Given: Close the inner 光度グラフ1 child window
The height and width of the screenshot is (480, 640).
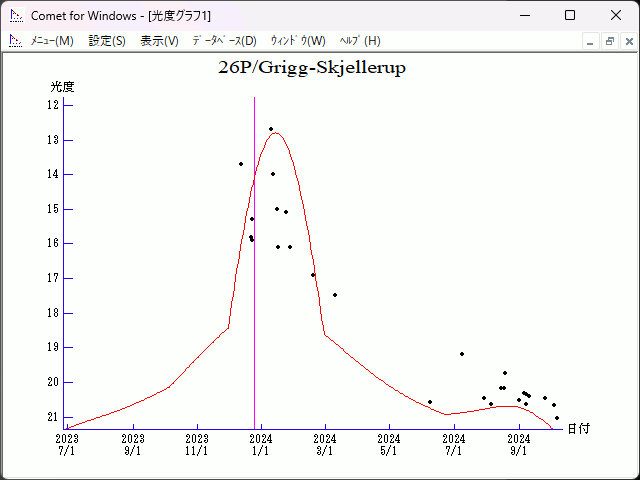Looking at the screenshot, I should pyautogui.click(x=629, y=42).
